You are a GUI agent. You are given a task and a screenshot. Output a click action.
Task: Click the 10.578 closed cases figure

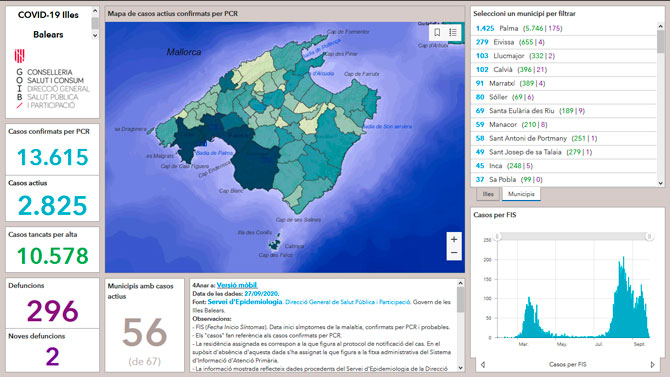53,256
